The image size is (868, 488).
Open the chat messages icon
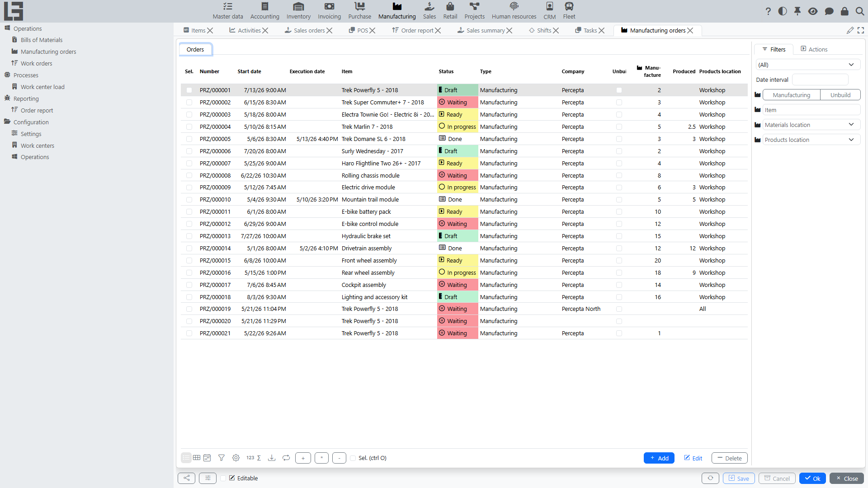829,11
